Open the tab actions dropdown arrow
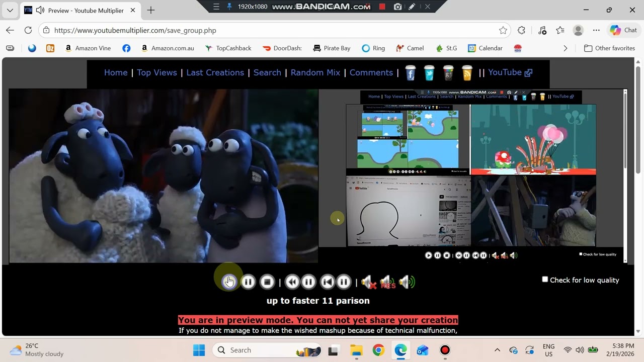Viewport: 644px width, 362px height. tap(10, 10)
